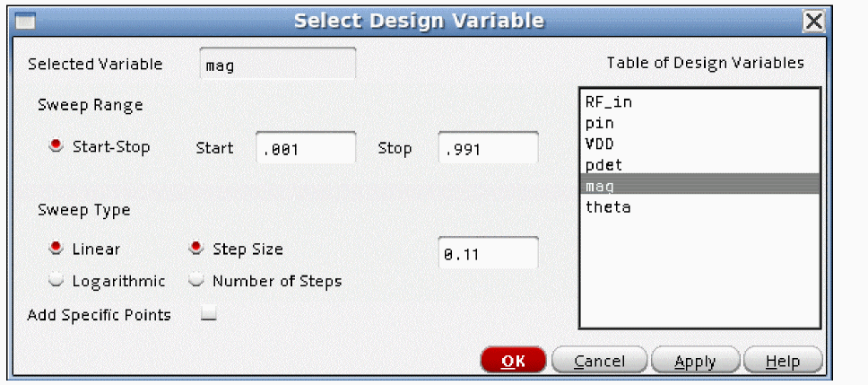Choose the Logarithmic sweep type
This screenshot has height=385, width=868.
click(56, 280)
